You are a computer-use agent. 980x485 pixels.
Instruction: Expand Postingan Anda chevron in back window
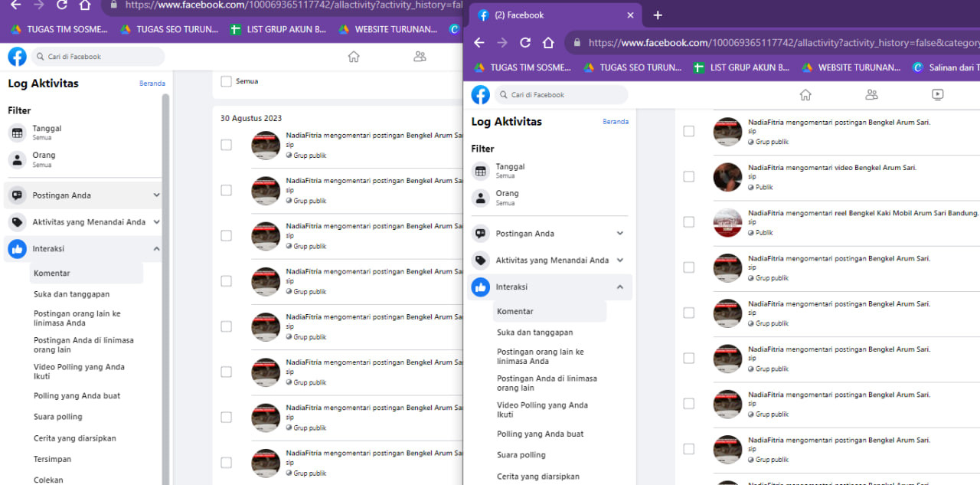[156, 195]
